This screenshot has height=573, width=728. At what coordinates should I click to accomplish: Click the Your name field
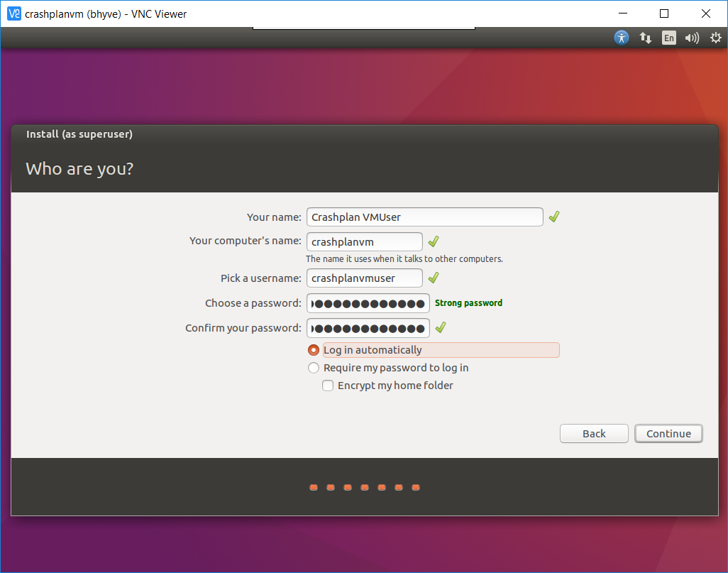tap(425, 217)
